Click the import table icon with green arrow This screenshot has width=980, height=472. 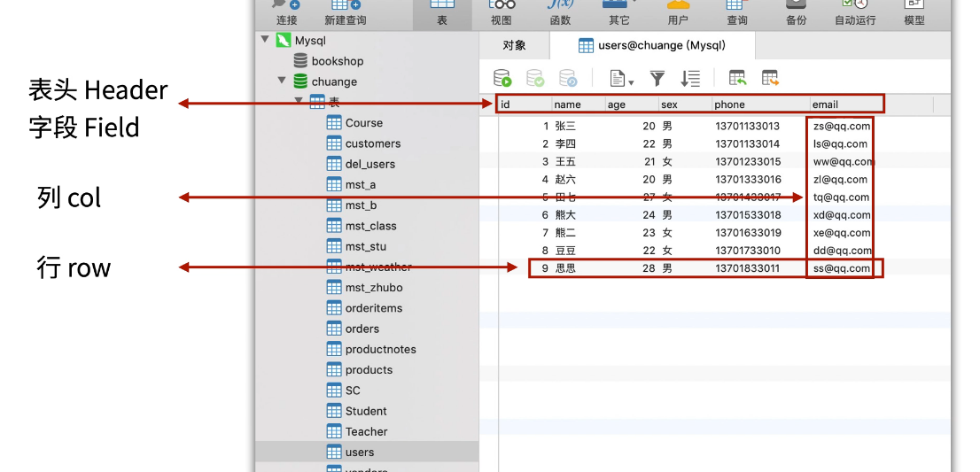pos(737,78)
